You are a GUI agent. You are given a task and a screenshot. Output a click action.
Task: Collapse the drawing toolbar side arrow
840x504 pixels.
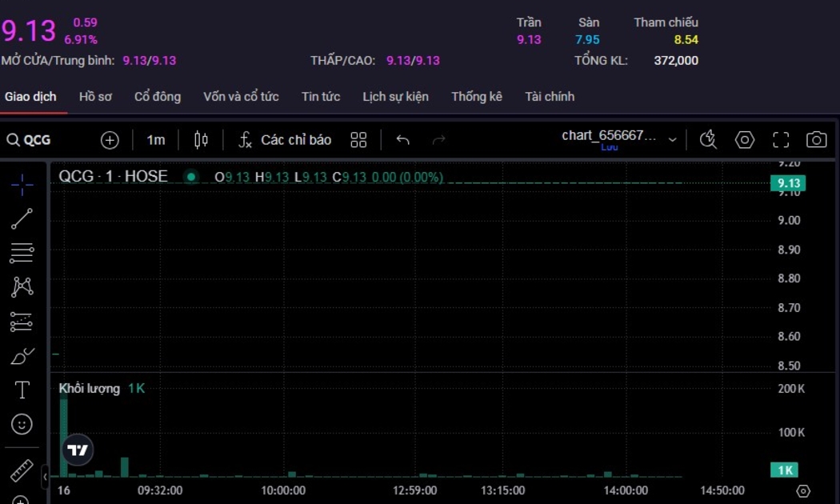[45, 476]
